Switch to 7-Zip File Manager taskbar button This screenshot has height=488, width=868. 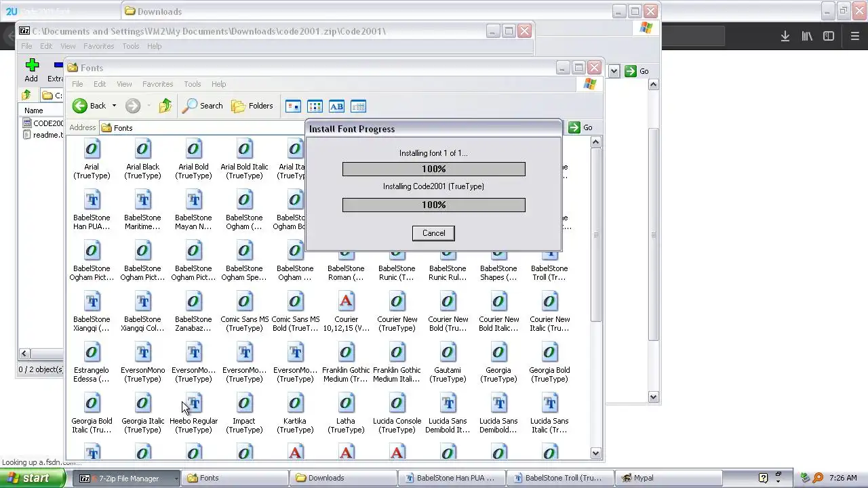[126, 478]
